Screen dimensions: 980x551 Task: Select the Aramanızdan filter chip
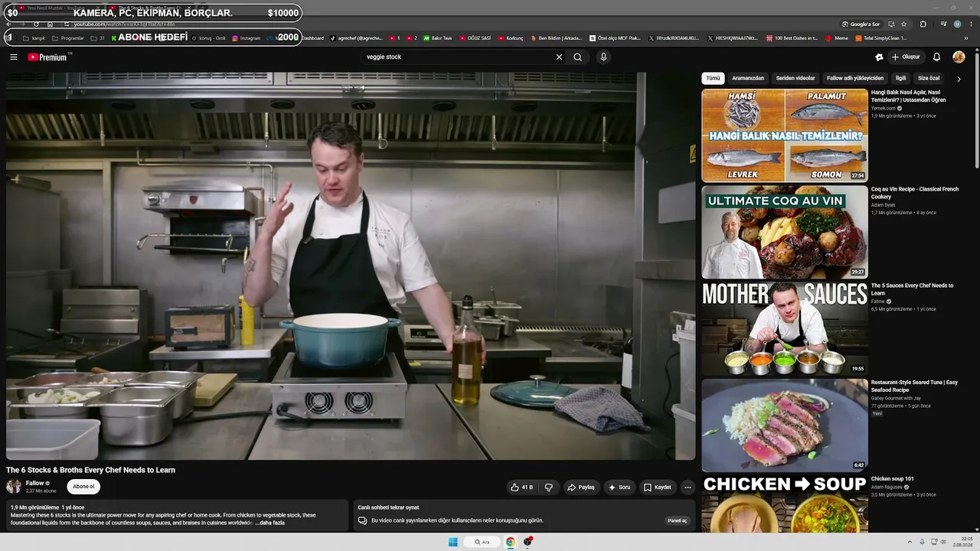[748, 78]
